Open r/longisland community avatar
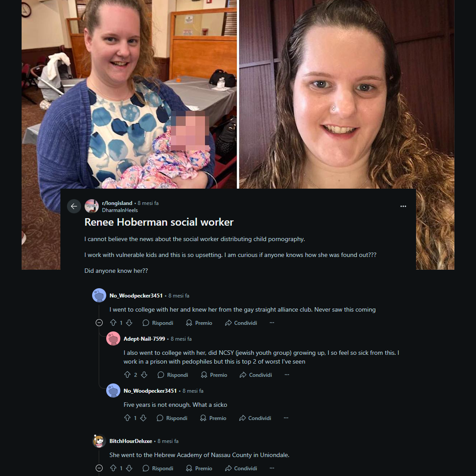Image resolution: width=476 pixels, height=476 pixels. 91,206
